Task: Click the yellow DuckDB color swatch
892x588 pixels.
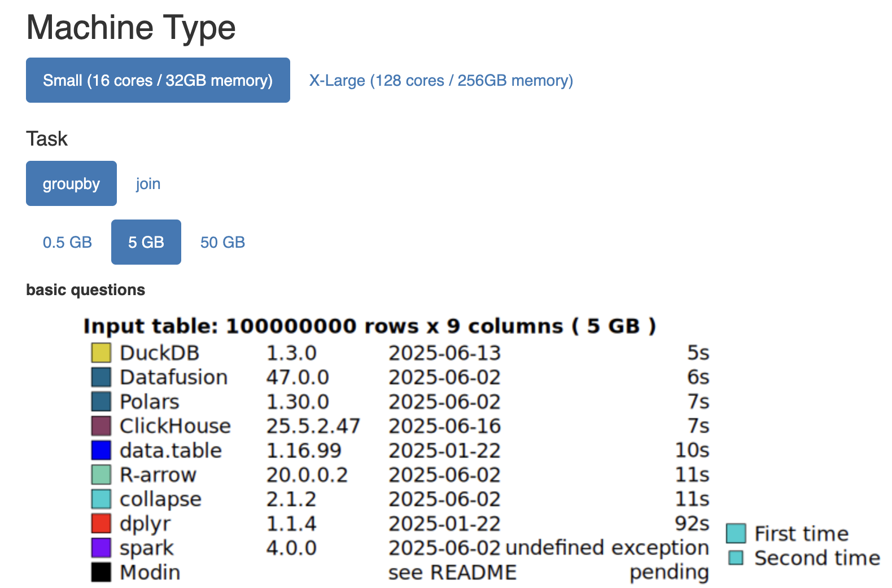Action: point(101,353)
